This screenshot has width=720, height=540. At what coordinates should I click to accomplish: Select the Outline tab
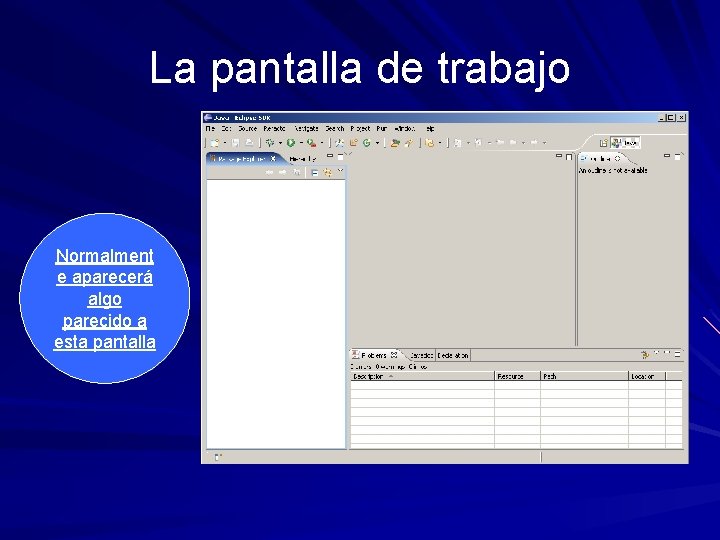[x=601, y=158]
